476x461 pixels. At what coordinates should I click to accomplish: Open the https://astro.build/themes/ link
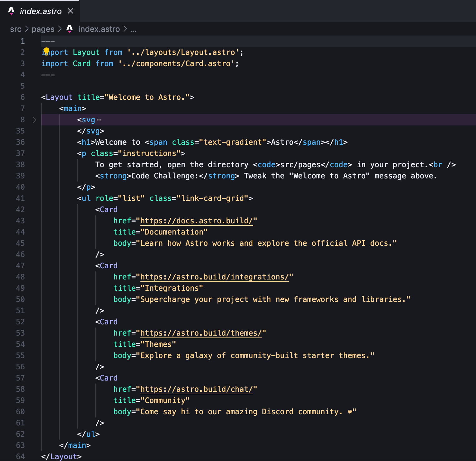(201, 333)
